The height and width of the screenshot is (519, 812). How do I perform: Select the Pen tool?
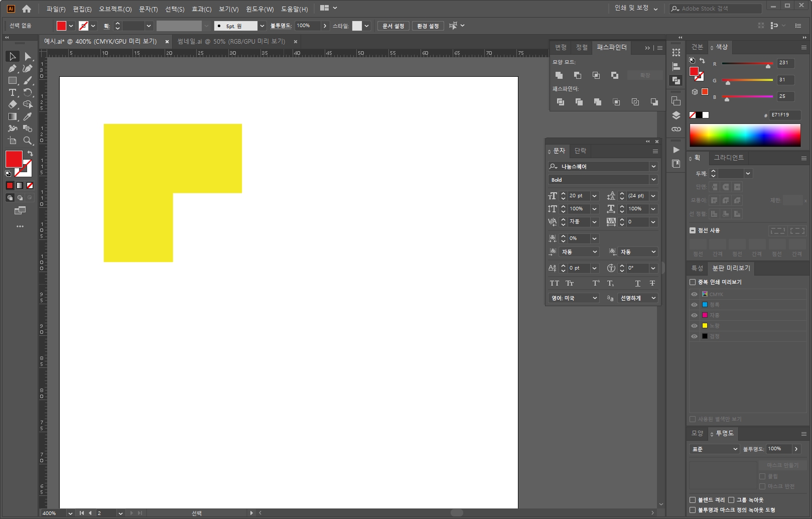click(x=13, y=68)
